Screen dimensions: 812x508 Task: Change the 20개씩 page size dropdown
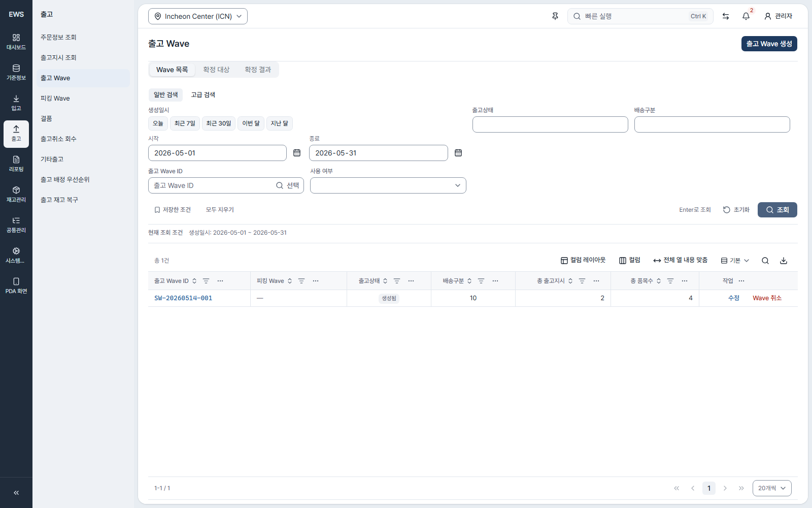pyautogui.click(x=772, y=488)
